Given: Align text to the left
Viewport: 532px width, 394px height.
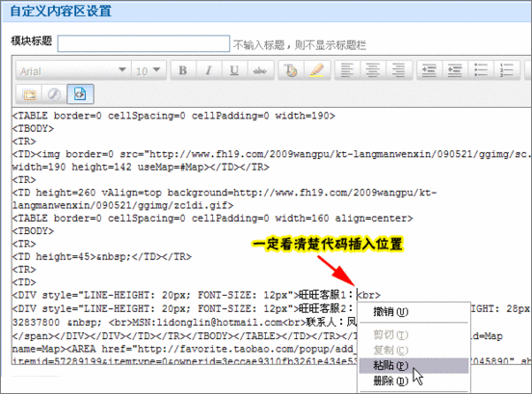Looking at the screenshot, I should pos(347,70).
